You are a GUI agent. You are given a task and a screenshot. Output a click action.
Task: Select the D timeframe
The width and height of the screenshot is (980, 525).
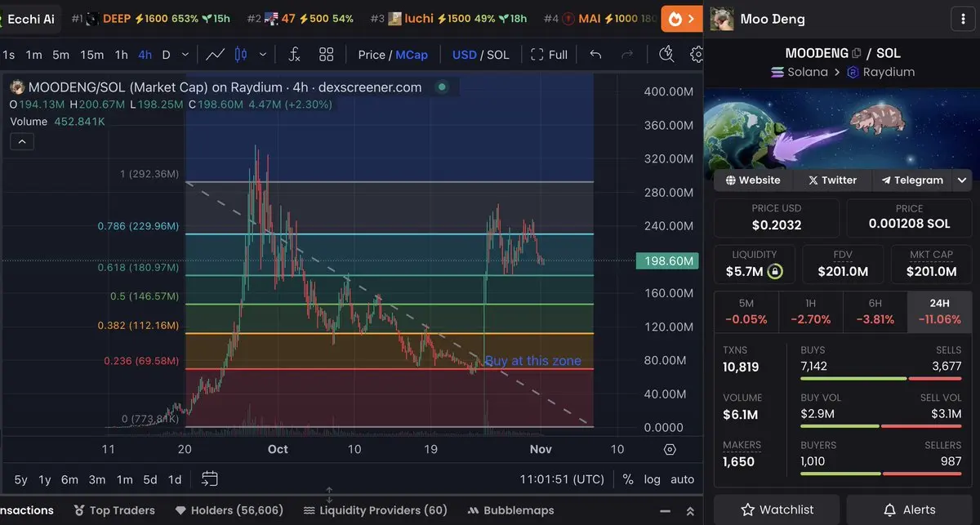pos(166,55)
